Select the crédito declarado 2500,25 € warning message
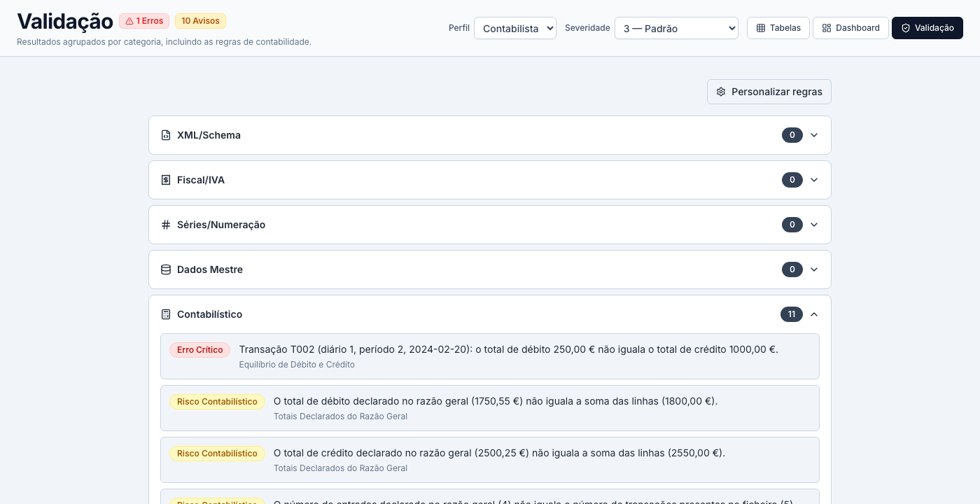 500,453
